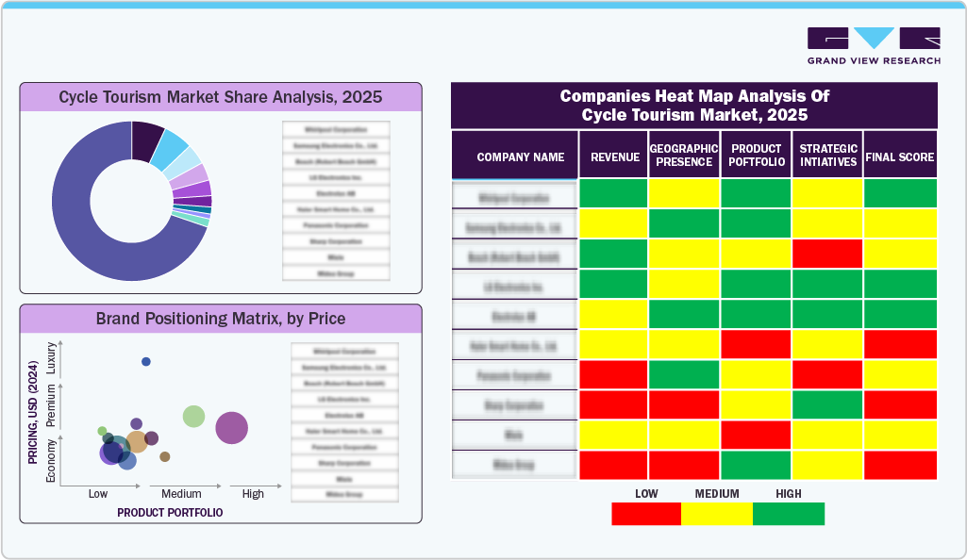Select the big purple bubble near High portfolio
This screenshot has height=560, width=967.
coord(232,430)
